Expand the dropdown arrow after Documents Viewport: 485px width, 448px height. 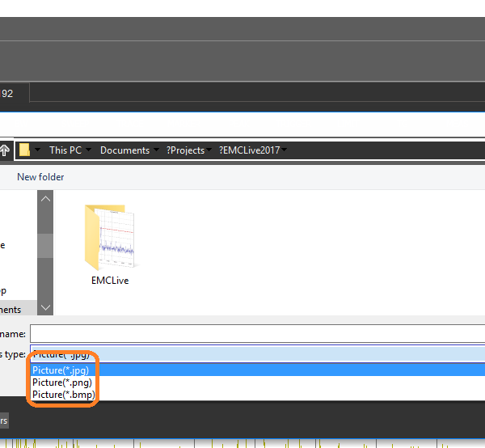pos(156,150)
